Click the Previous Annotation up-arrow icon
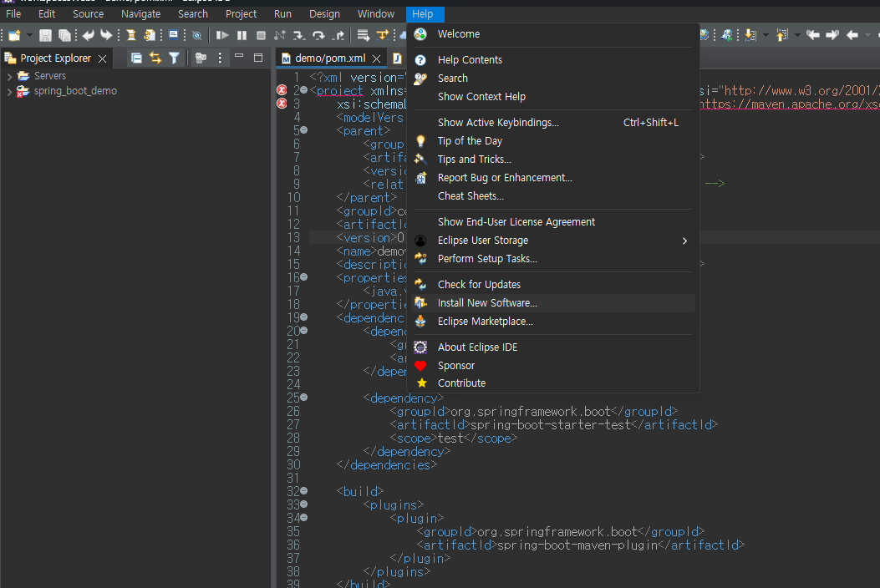Viewport: 880px width, 588px height. (781, 35)
